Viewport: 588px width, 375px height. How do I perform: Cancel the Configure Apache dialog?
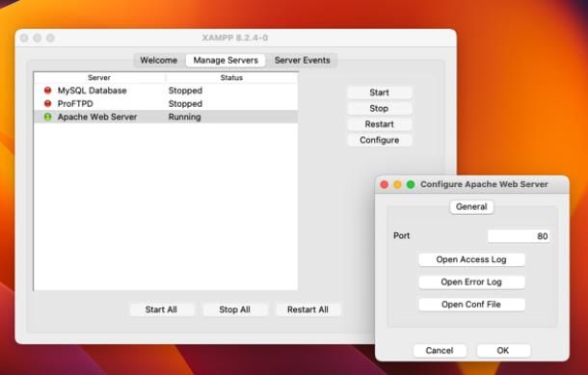pos(440,351)
